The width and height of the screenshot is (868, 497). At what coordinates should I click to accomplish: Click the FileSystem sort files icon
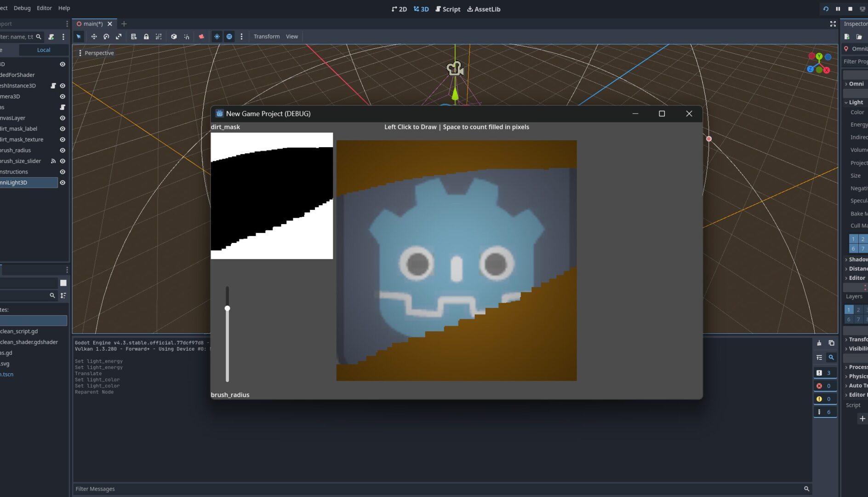point(63,295)
